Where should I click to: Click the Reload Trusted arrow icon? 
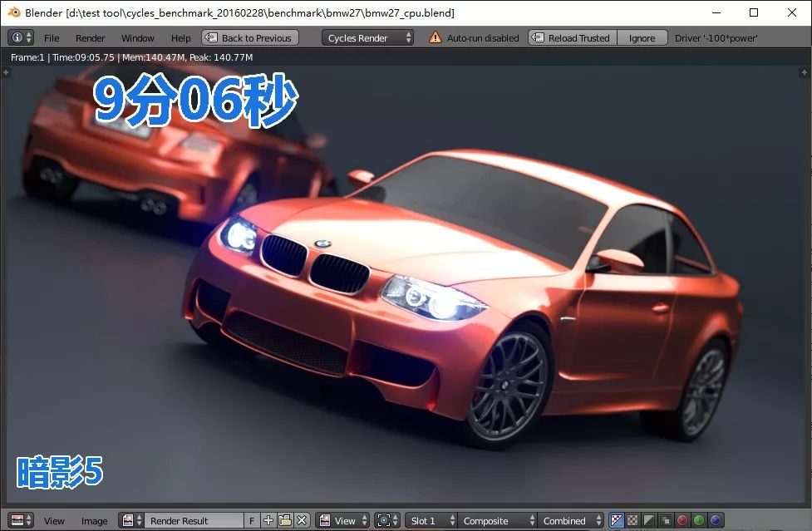pyautogui.click(x=538, y=37)
